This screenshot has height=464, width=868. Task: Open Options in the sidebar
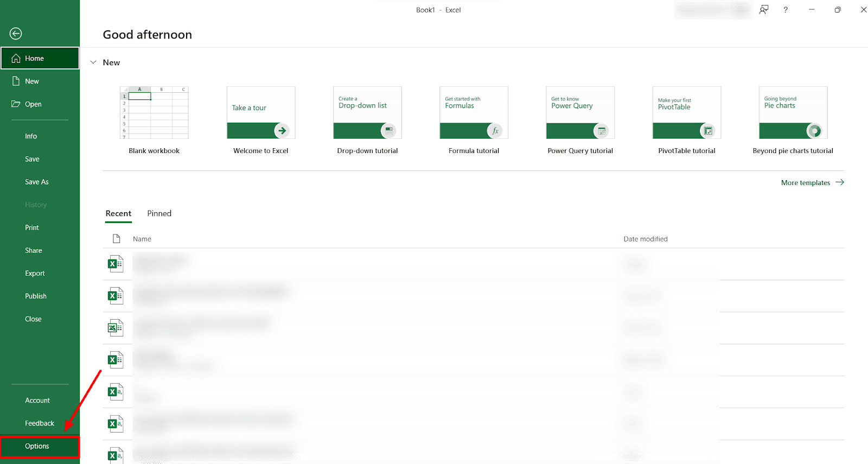[x=37, y=446]
